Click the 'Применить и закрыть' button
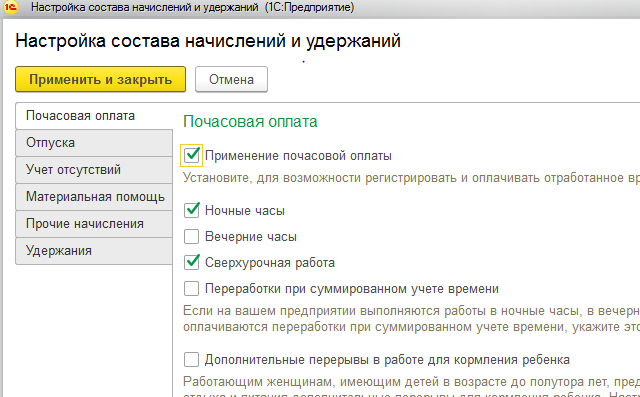Viewport: 640px width, 397px height. 100,79
